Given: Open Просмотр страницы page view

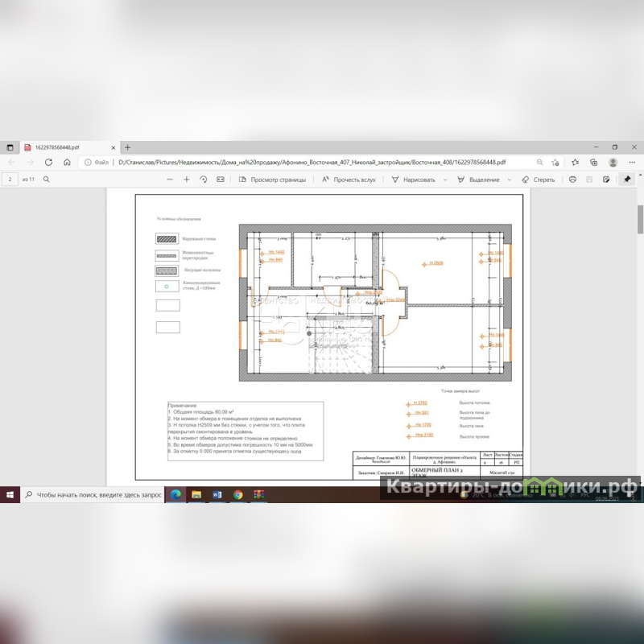Looking at the screenshot, I should coord(272,180).
